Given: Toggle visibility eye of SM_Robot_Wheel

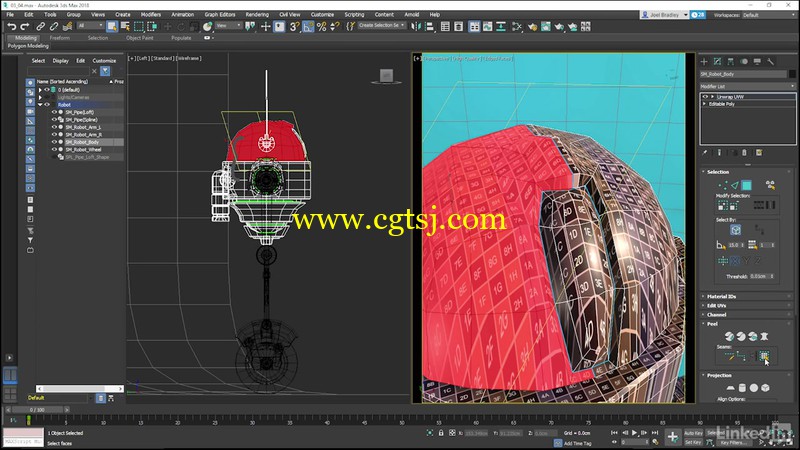Looking at the screenshot, I should click(54, 149).
